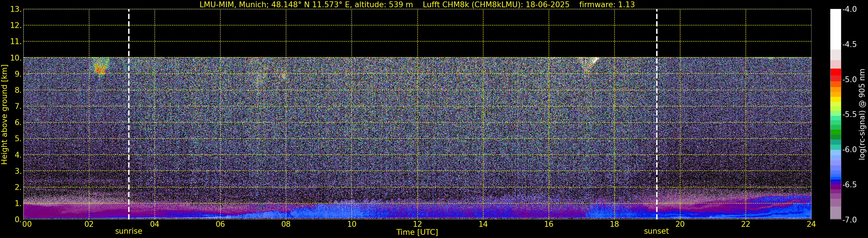This screenshot has height=238, width=868.
Task: Select the 'sunrise' label below the time axis
Action: [129, 231]
